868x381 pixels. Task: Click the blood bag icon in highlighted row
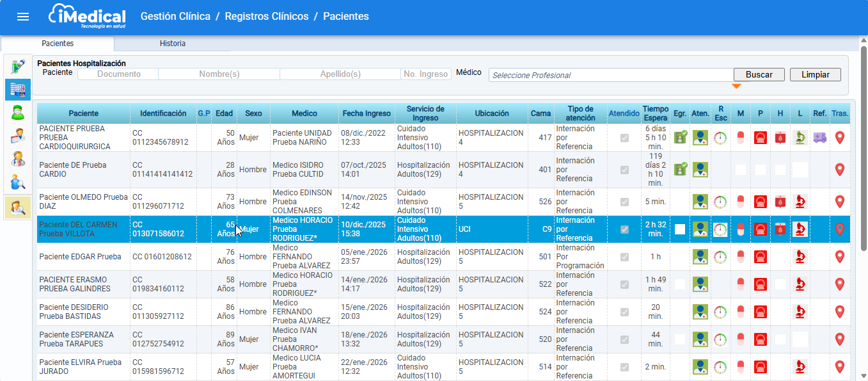pos(780,229)
